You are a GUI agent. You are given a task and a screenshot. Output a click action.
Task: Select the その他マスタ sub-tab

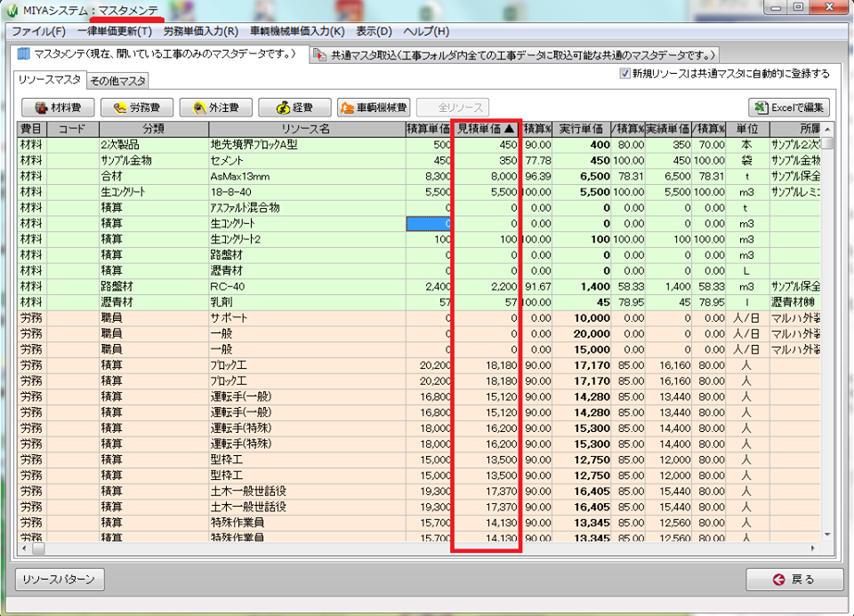pyautogui.click(x=117, y=81)
